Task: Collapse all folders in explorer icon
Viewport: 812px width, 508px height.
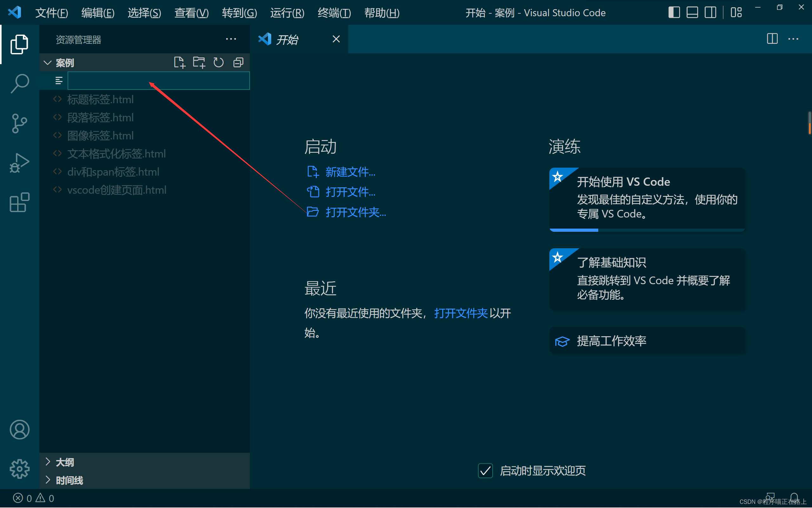Action: tap(238, 63)
